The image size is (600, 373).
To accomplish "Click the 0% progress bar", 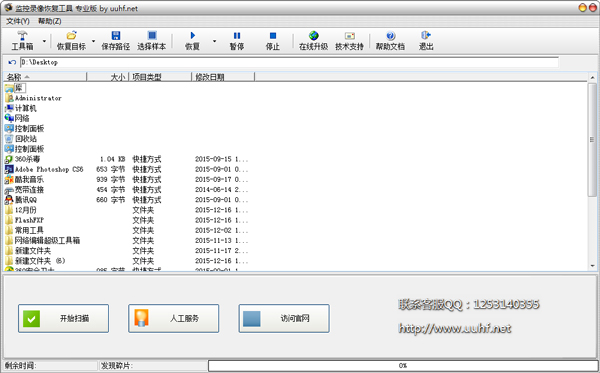I will coord(403,366).
